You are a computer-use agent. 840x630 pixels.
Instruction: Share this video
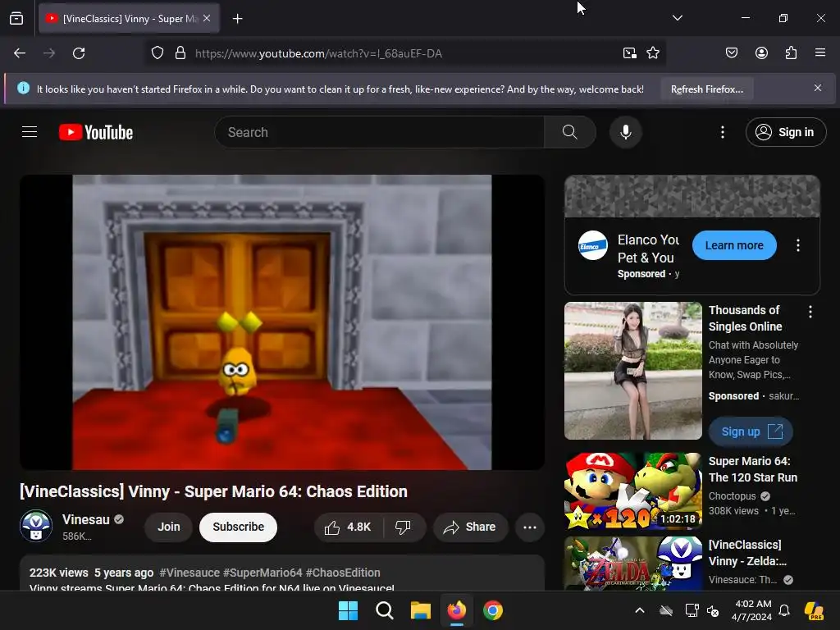pos(470,527)
